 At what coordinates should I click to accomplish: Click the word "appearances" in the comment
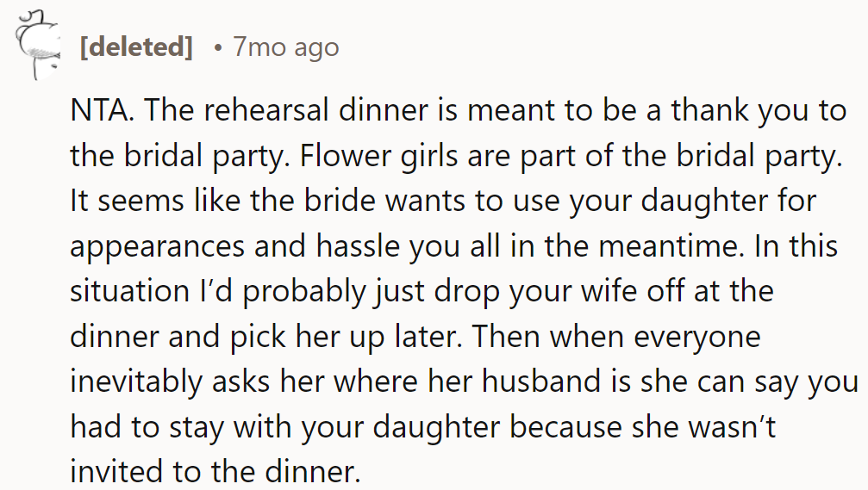click(x=159, y=246)
